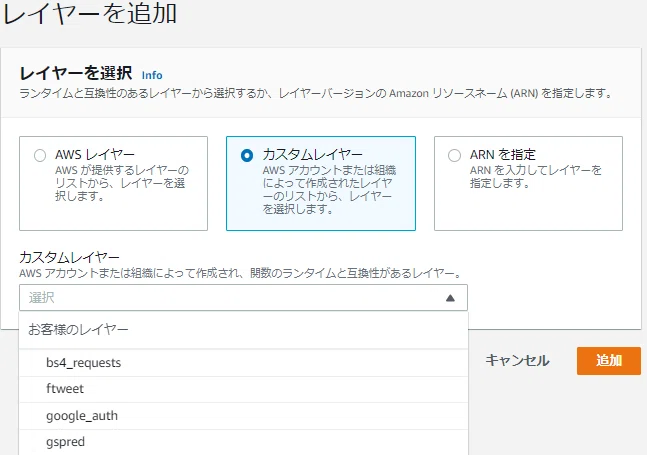Click the キャンセル button
Viewport: 647px width, 455px height.
(517, 361)
